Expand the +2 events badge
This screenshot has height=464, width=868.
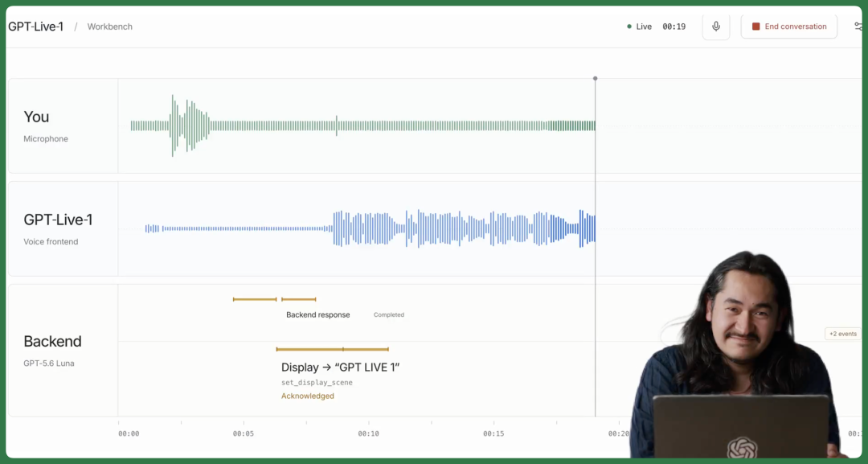coord(842,334)
